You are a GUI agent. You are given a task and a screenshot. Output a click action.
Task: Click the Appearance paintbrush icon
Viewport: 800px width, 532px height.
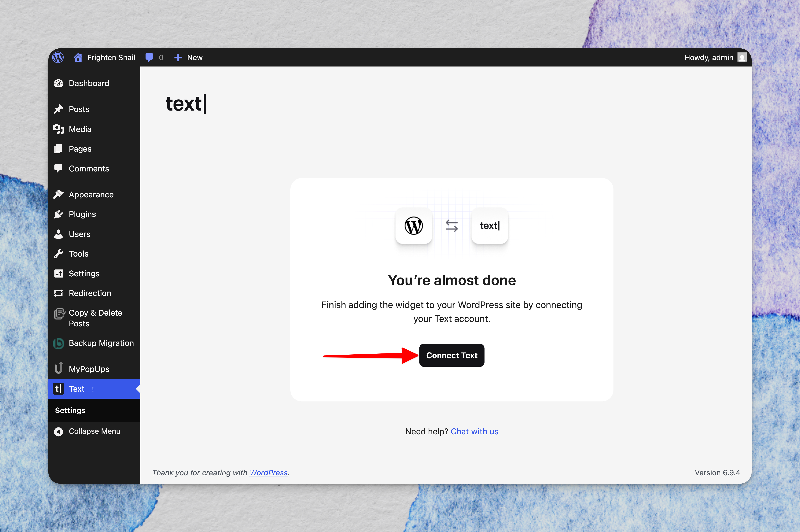coord(58,195)
